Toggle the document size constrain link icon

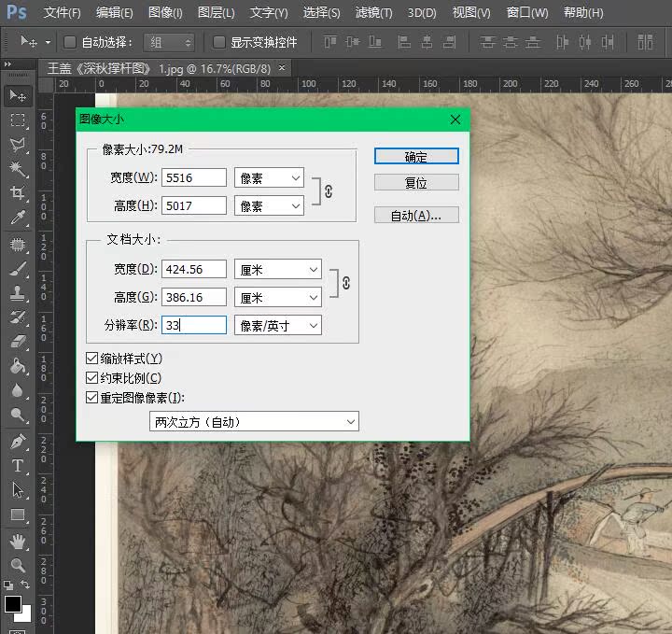click(x=346, y=283)
